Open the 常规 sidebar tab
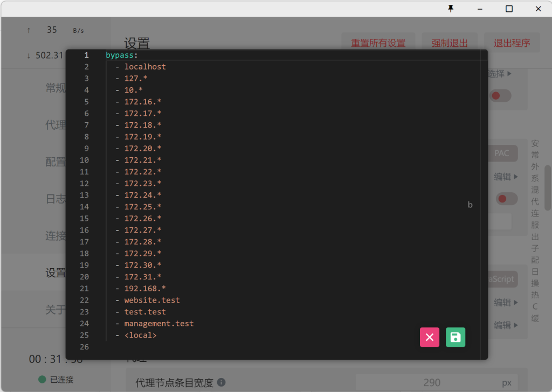The width and height of the screenshot is (552, 392). click(x=56, y=88)
